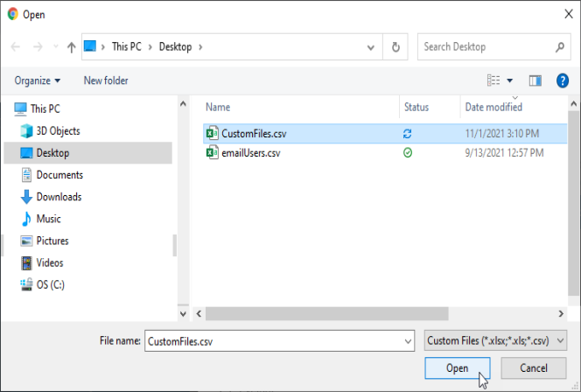
Task: Open the view options dropdown arrow
Action: click(x=510, y=80)
